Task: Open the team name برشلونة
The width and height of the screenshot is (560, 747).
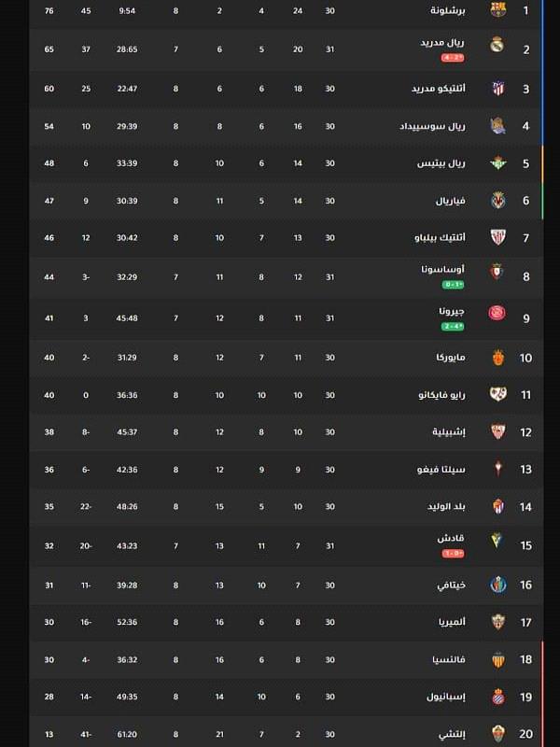Action: (x=448, y=10)
